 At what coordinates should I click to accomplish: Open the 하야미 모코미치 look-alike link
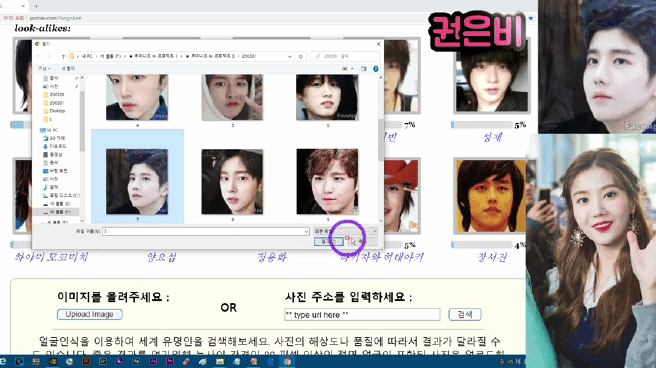(51, 257)
